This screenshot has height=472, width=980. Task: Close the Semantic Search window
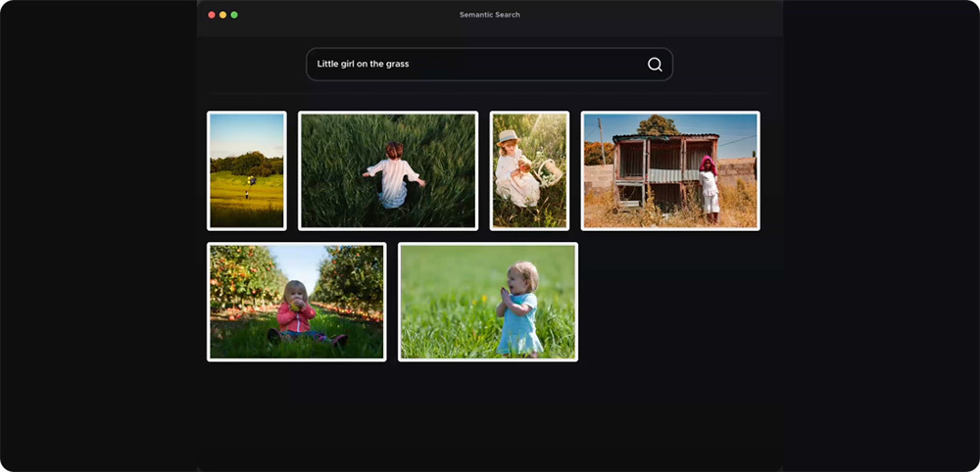coord(212,15)
